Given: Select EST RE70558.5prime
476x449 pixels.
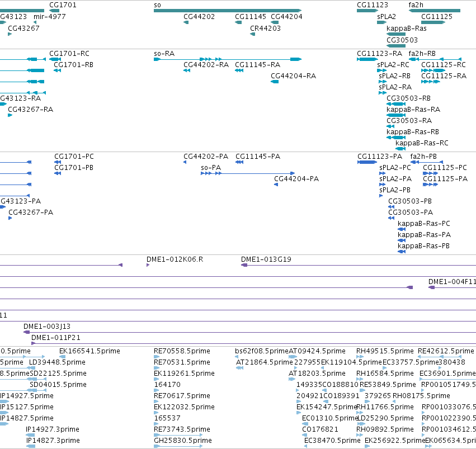Looking at the screenshot, I should (x=182, y=351).
